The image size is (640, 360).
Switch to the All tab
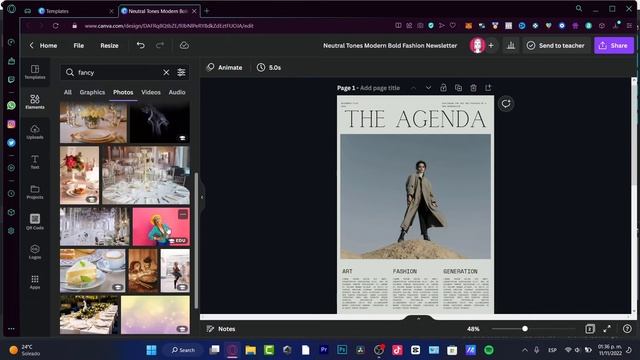(68, 92)
